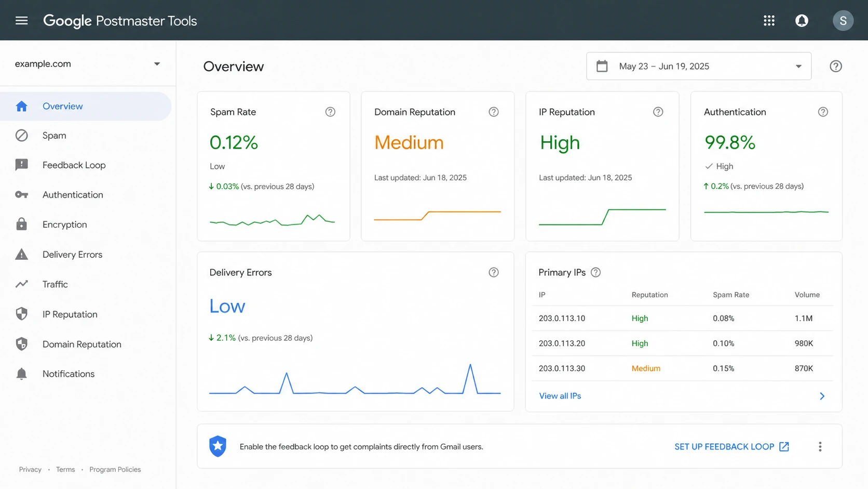The height and width of the screenshot is (489, 868).
Task: Click the 99.8% authentication value
Action: coord(729,142)
